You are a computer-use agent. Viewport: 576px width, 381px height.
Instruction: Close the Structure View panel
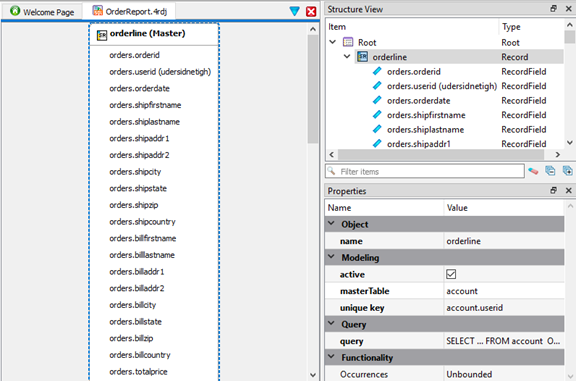(x=569, y=9)
